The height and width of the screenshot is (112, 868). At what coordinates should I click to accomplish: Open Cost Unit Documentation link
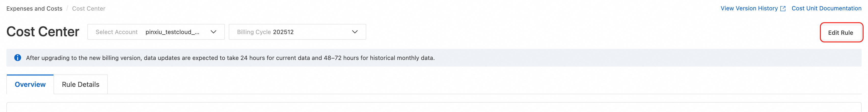(826, 8)
